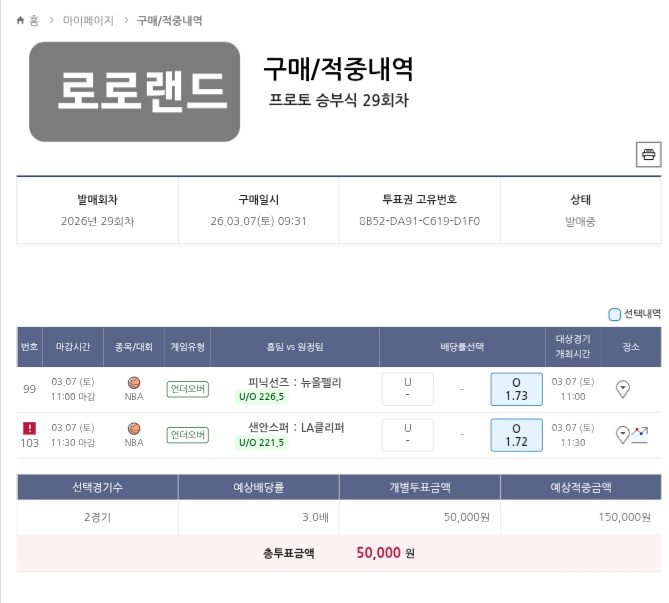
Task: Select O 1.72 odds for match 103
Action: [516, 435]
